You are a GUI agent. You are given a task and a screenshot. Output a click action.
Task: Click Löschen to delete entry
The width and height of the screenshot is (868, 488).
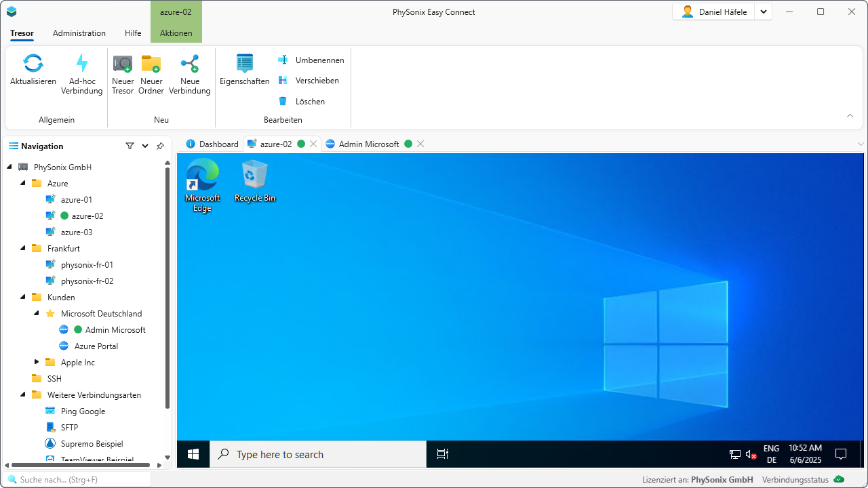tap(302, 102)
